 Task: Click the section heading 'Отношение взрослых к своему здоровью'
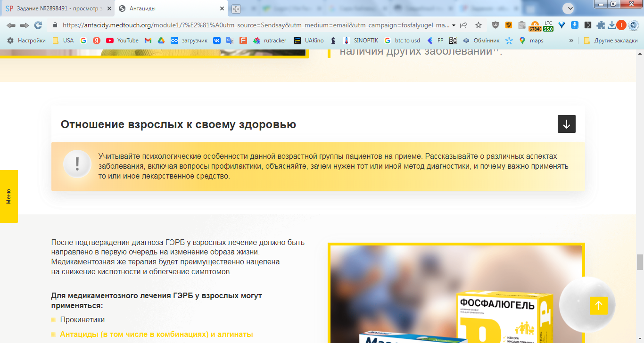pyautogui.click(x=178, y=124)
